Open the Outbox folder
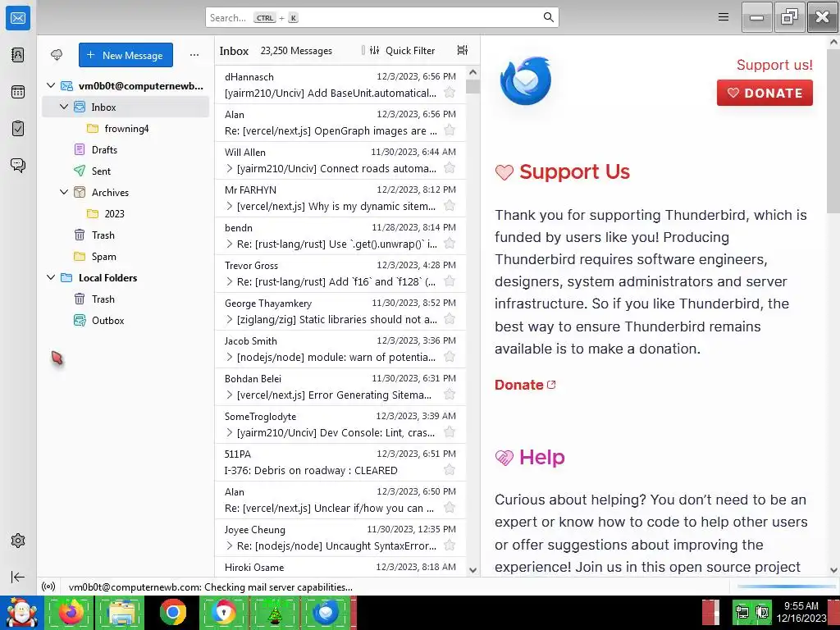This screenshot has width=840, height=630. 126,321
